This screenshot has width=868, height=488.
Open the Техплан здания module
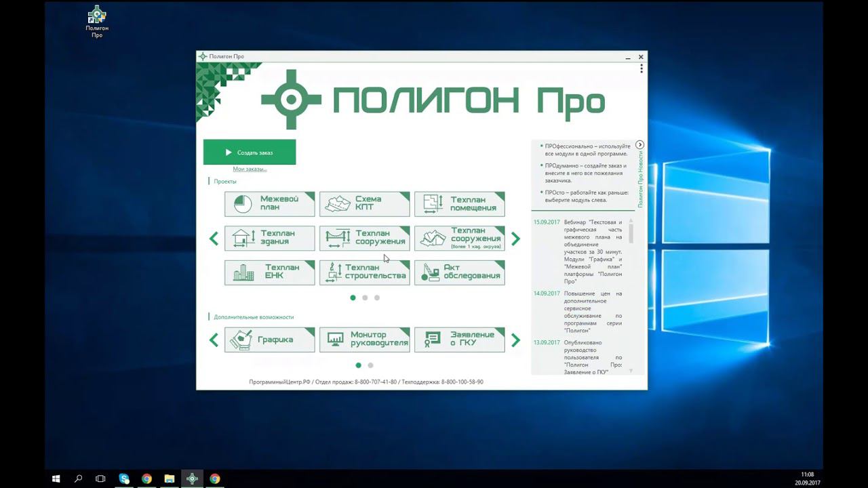pos(270,238)
